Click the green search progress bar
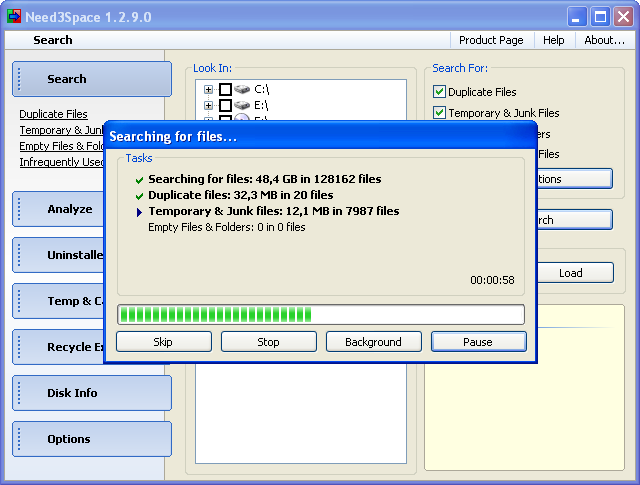The width and height of the screenshot is (640, 485). click(321, 315)
